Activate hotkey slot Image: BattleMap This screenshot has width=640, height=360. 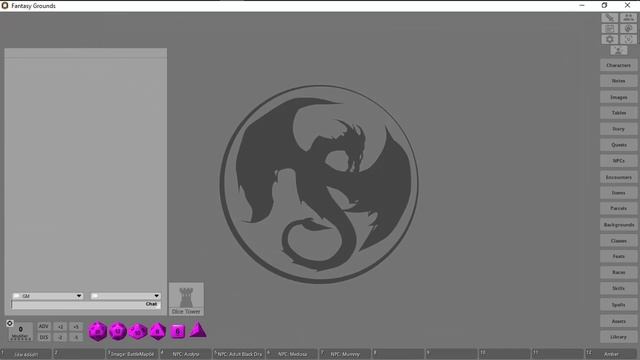[x=132, y=354]
